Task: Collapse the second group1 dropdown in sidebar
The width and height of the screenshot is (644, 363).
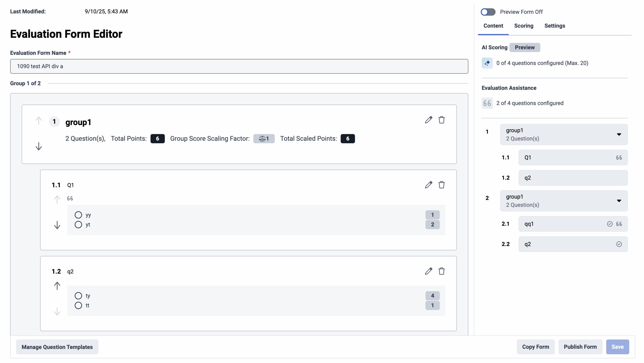Action: point(619,201)
